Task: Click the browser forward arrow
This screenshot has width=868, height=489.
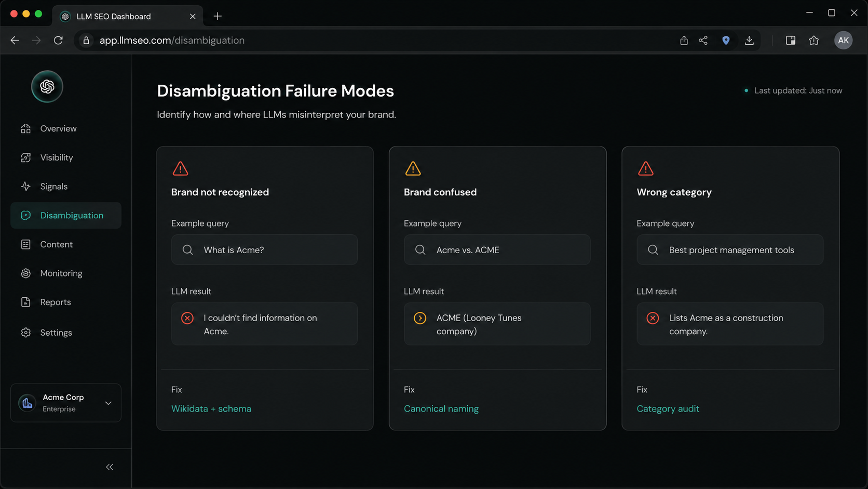Action: (x=36, y=41)
